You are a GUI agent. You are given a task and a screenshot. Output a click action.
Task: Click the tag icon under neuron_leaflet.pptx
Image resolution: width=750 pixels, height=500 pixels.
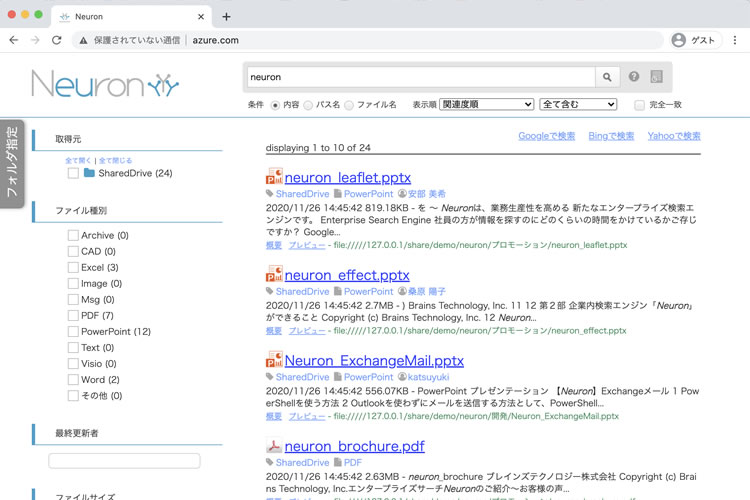click(269, 193)
